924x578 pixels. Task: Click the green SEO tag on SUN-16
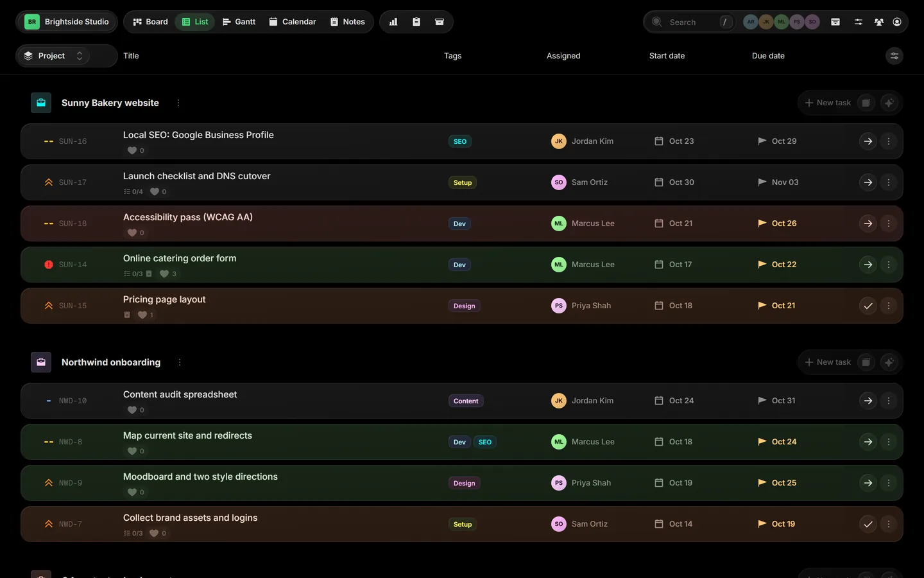460,141
